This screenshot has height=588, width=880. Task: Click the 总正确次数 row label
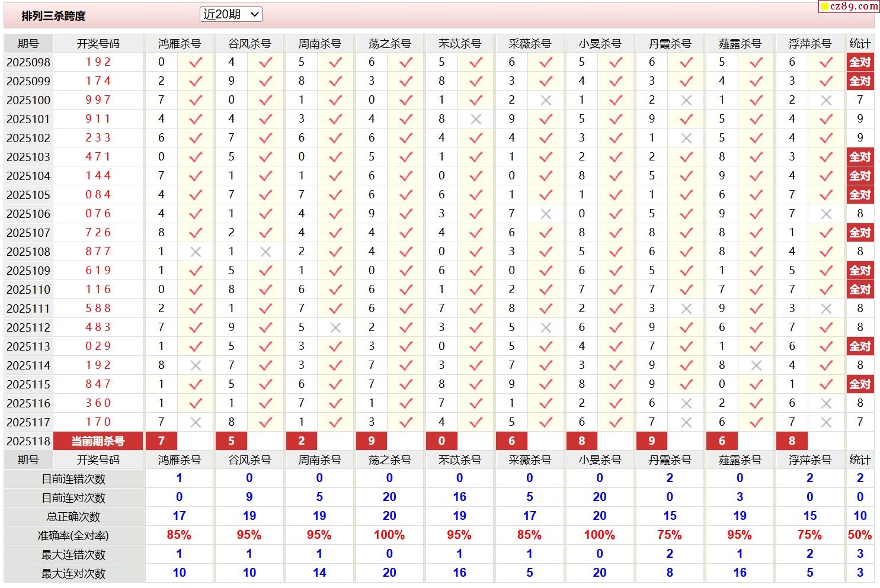(73, 517)
